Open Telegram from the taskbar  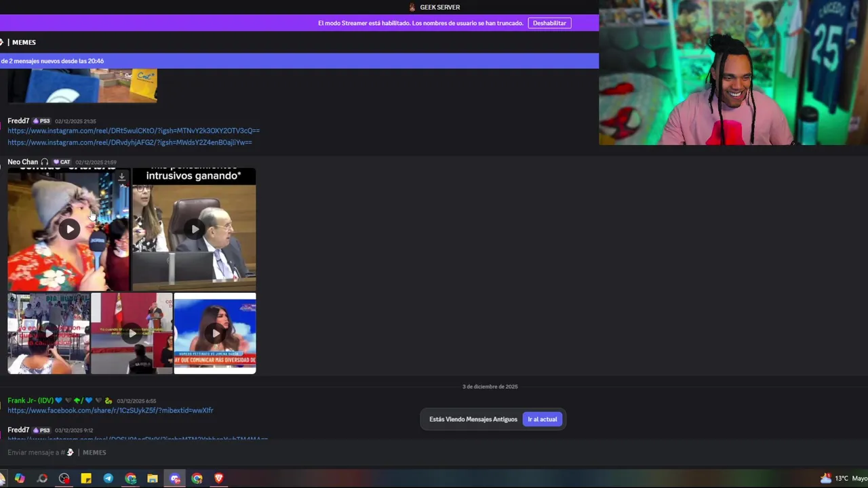(x=108, y=479)
